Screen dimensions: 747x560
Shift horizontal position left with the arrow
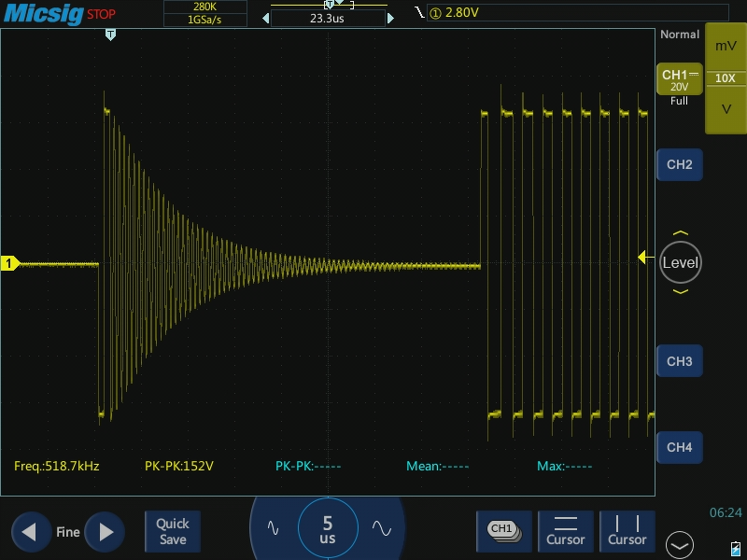(266, 19)
